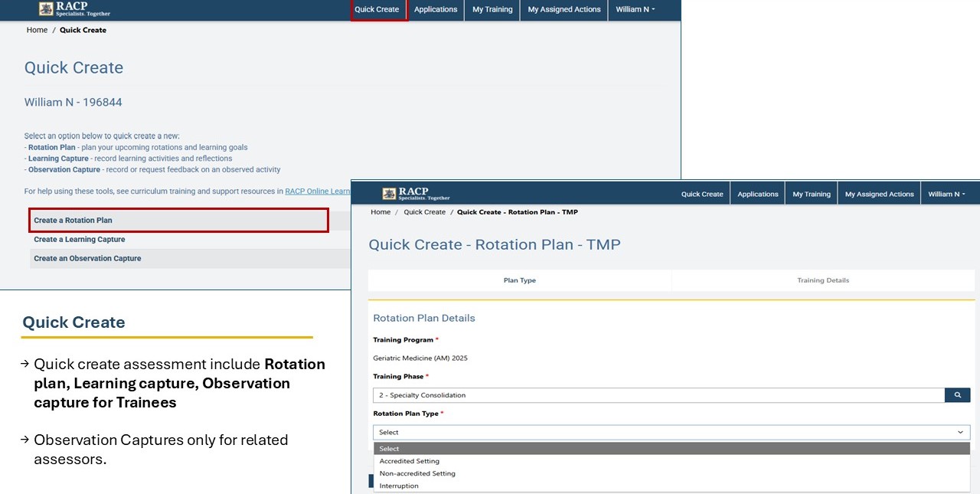Select Accredited Setting option
The image size is (980, 494).
click(x=671, y=461)
